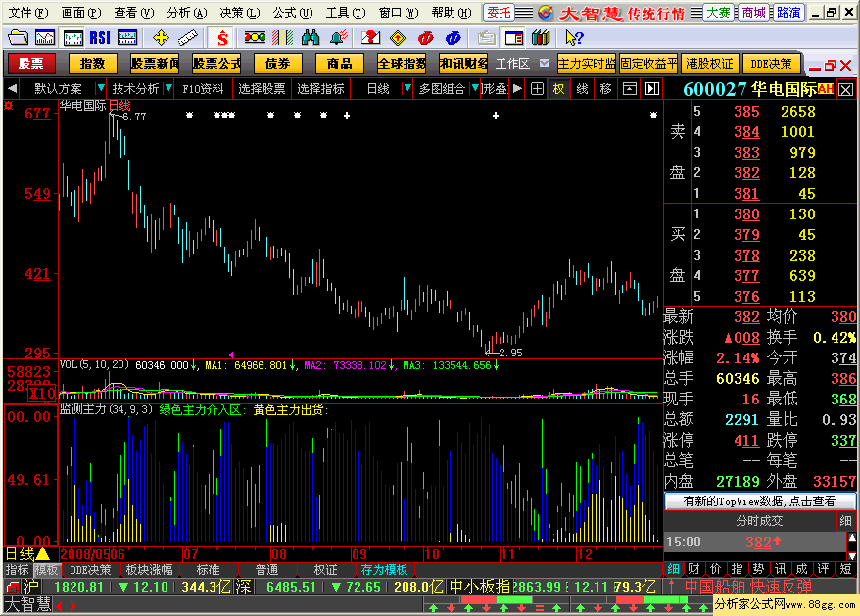Viewport: 860px width, 616px height.
Task: Click the arrow question help cursor icon
Action: coord(574,38)
